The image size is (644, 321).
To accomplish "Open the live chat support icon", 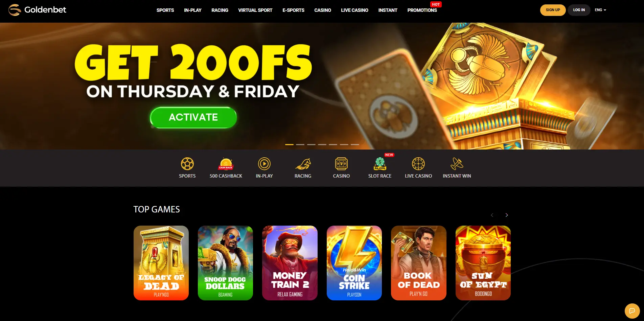I will [632, 311].
